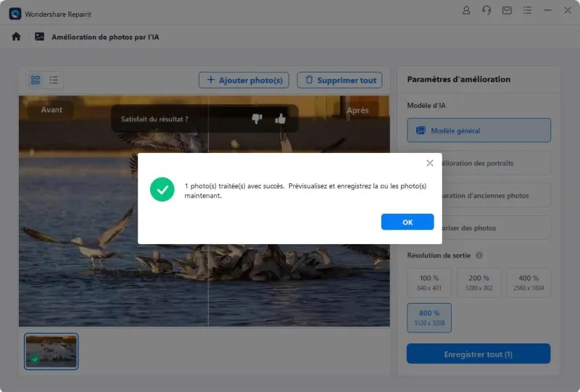
Task: Choose 200 % output resolution
Action: point(478,283)
